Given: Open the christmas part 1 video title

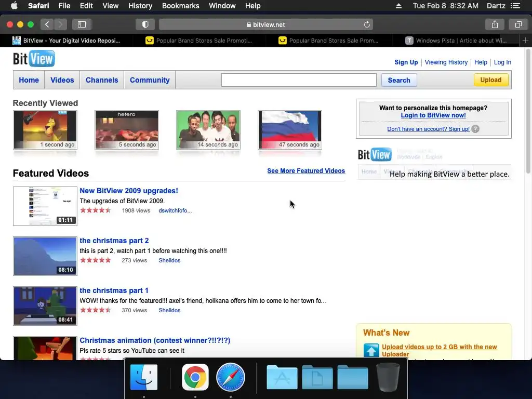Looking at the screenshot, I should pyautogui.click(x=114, y=290).
